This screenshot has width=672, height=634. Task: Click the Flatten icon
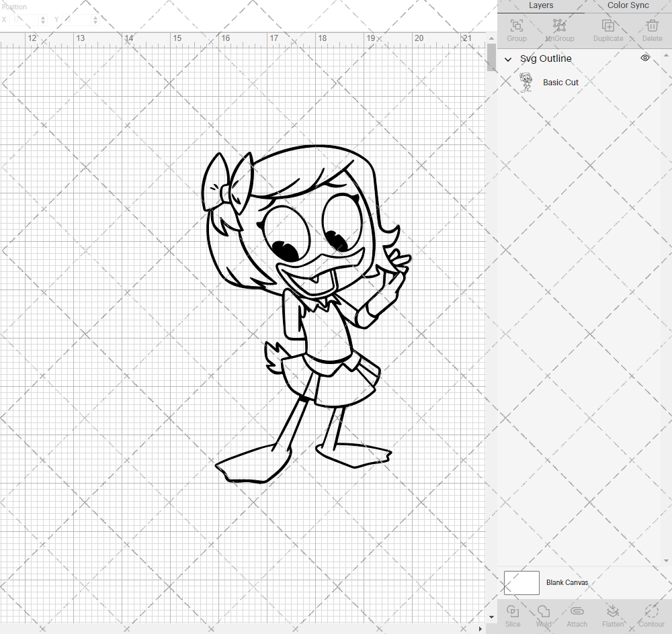click(x=613, y=611)
